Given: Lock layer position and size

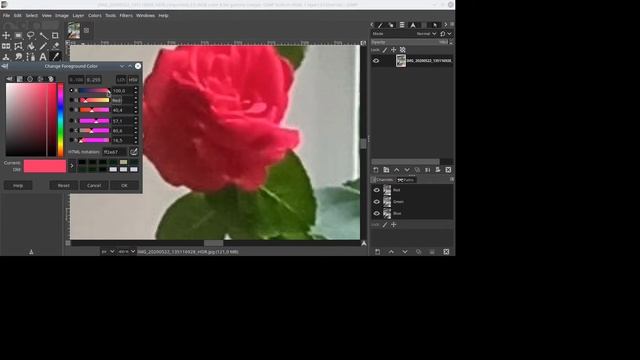Looking at the screenshot, I should 393,50.
